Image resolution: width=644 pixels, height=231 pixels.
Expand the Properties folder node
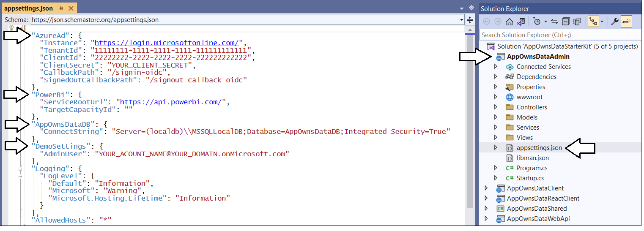tap(496, 87)
